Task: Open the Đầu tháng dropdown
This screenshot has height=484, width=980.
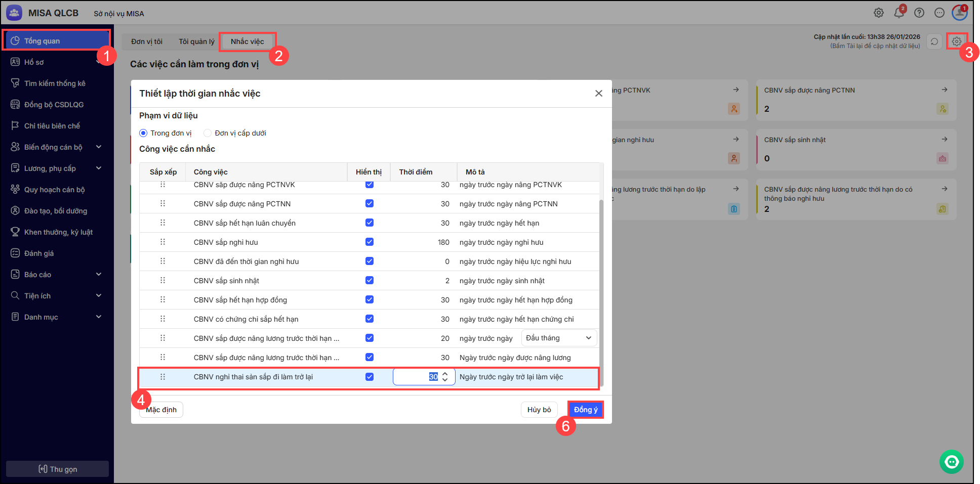Action: point(558,338)
